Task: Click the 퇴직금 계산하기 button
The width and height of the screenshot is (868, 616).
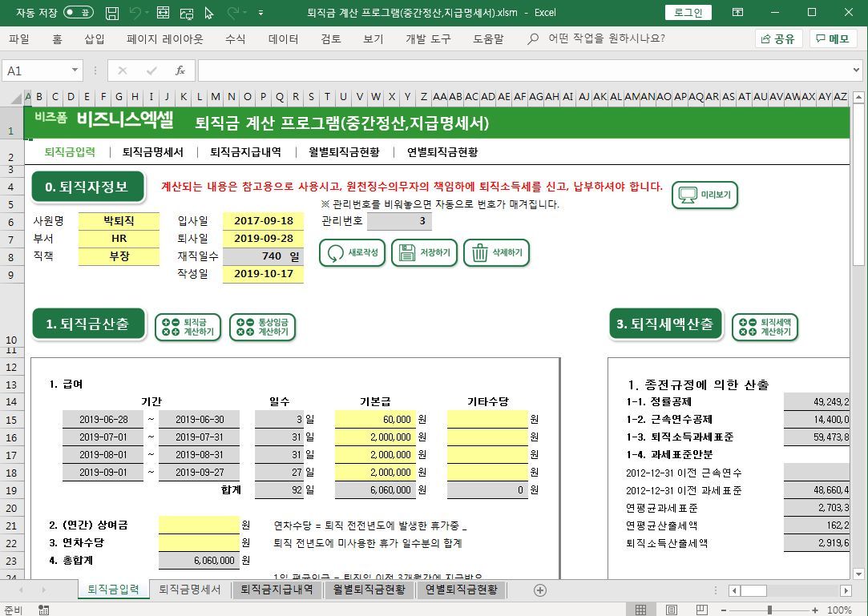Action: pyautogui.click(x=188, y=327)
